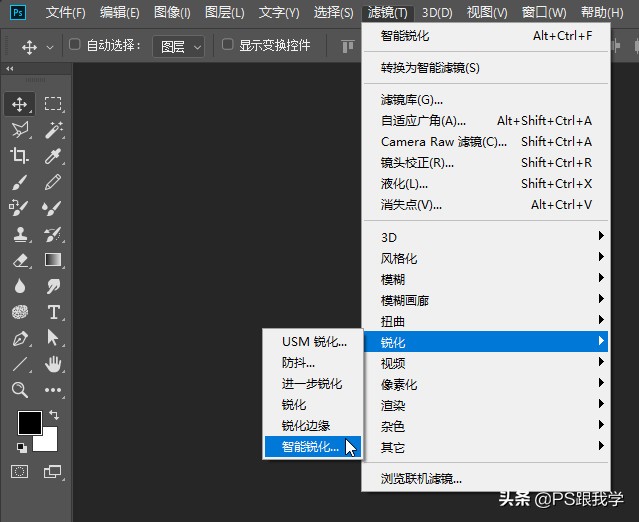Open Camera Raw 滤镜(C)...

[486, 141]
